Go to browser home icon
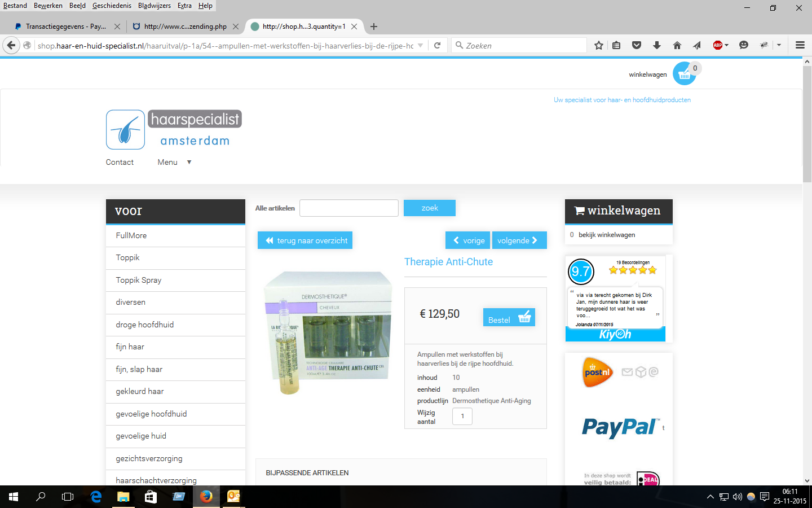The height and width of the screenshot is (508, 812). point(677,46)
